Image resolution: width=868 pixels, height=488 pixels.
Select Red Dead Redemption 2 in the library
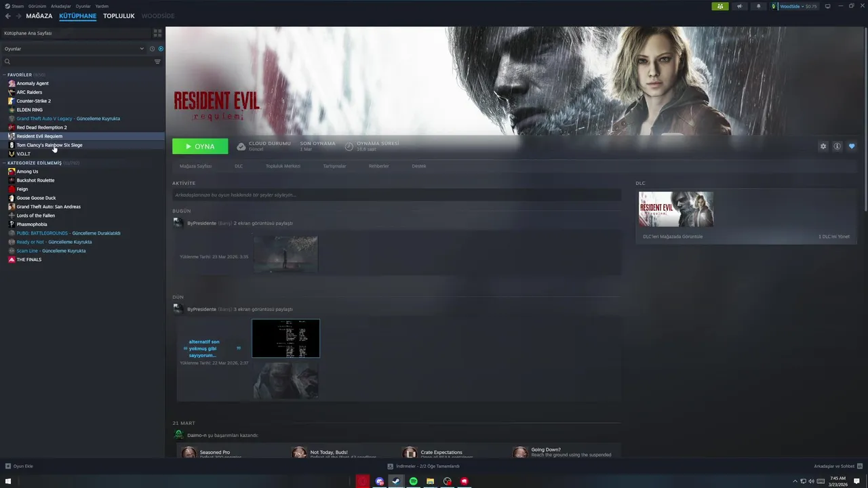[41, 127]
